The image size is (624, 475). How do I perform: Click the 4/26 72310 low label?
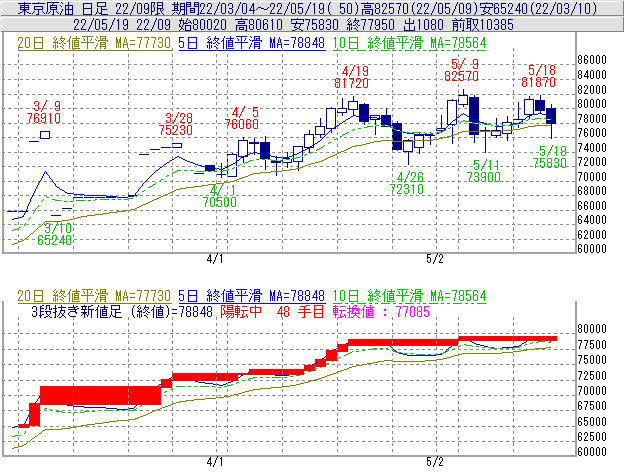click(407, 183)
